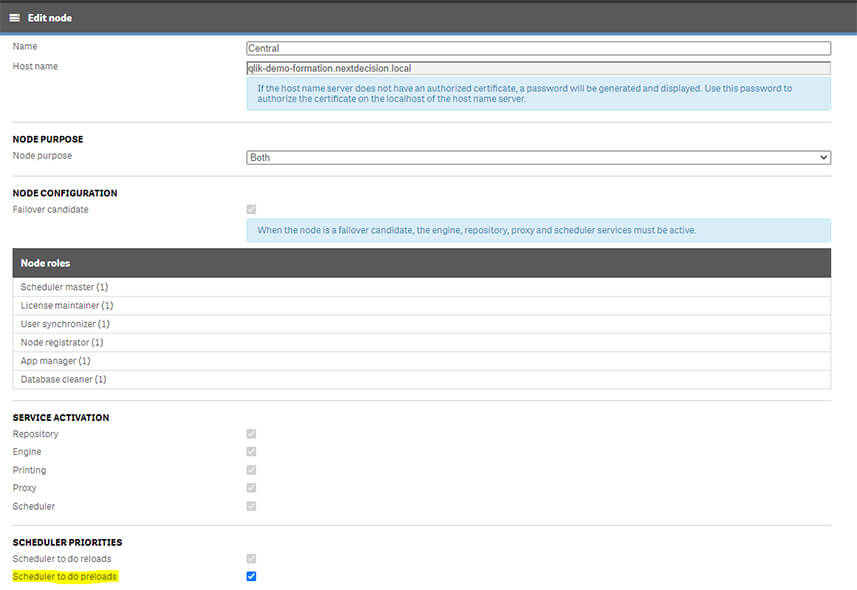Open the Node purpose dropdown
Screen dimensions: 857x590
tap(538, 157)
